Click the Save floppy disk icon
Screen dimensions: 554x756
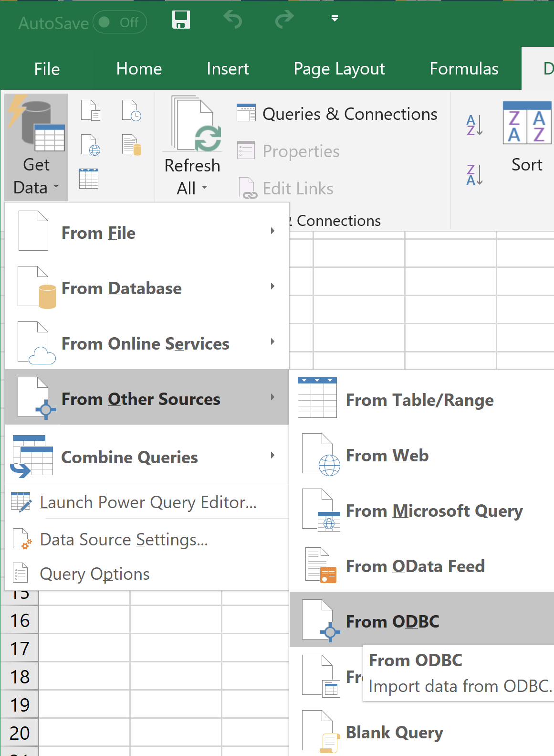pyautogui.click(x=181, y=20)
